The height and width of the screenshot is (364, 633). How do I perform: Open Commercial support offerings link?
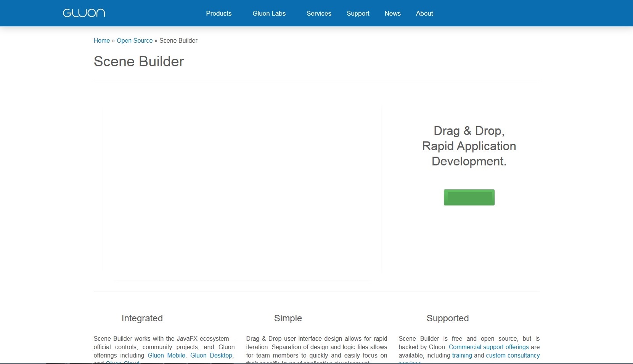click(x=489, y=347)
